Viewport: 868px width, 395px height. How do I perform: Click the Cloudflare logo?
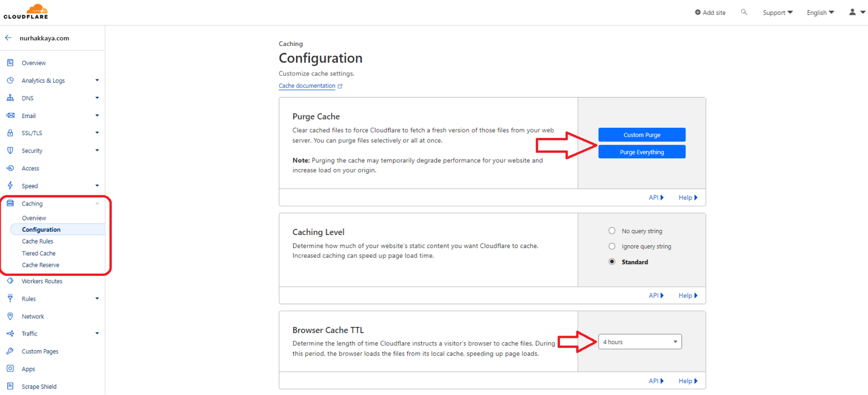26,11
